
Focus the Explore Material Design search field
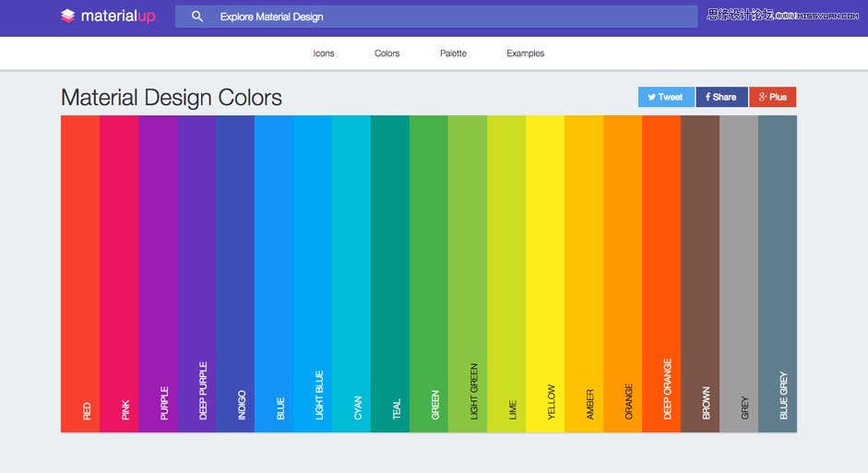click(436, 17)
